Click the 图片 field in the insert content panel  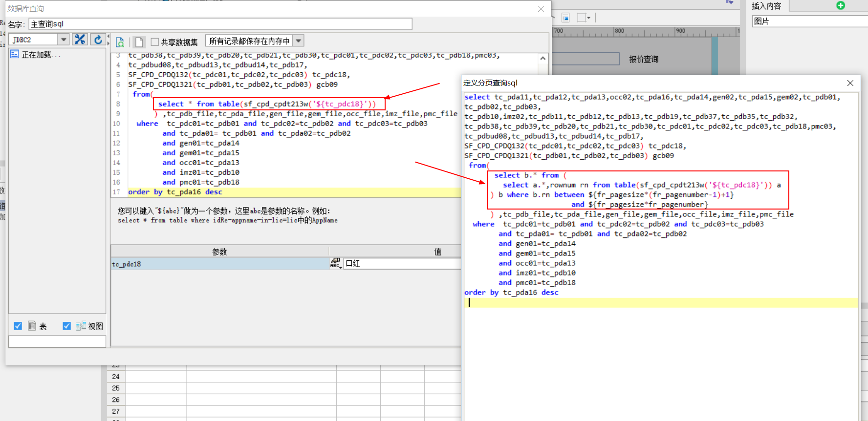pyautogui.click(x=810, y=21)
